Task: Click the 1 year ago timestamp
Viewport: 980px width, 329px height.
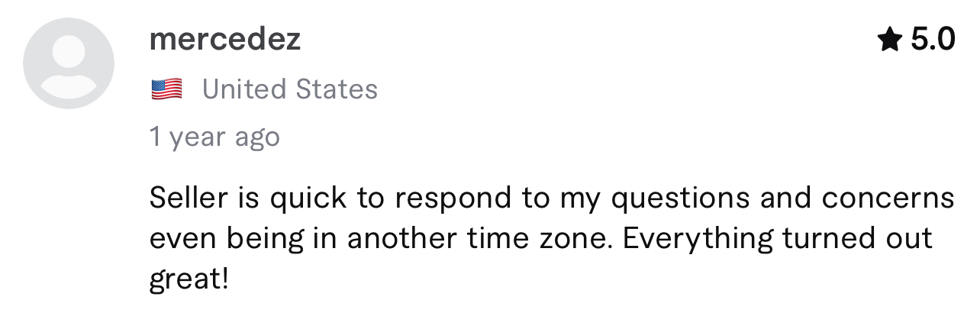Action: click(x=215, y=137)
